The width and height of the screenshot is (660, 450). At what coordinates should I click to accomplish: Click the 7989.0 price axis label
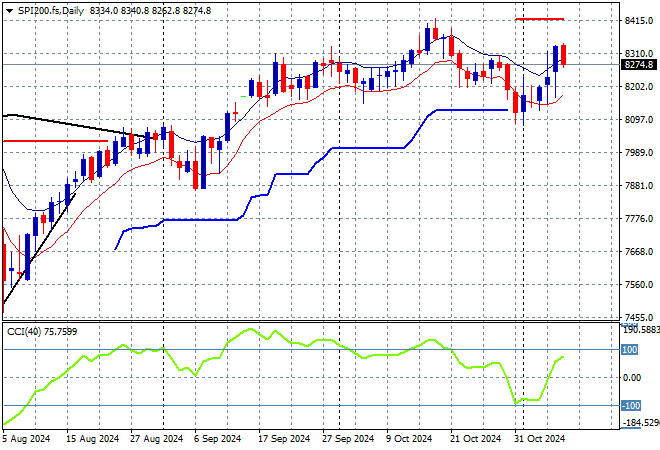point(639,152)
